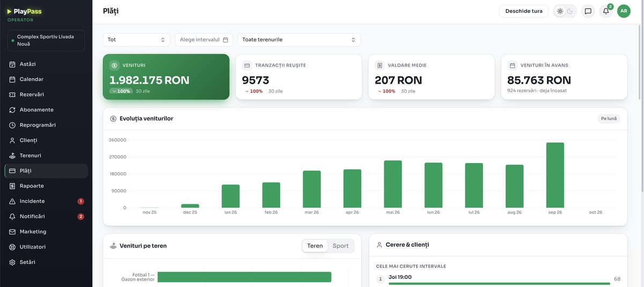Click the Plăți page title
The image size is (644, 287).
click(111, 11)
